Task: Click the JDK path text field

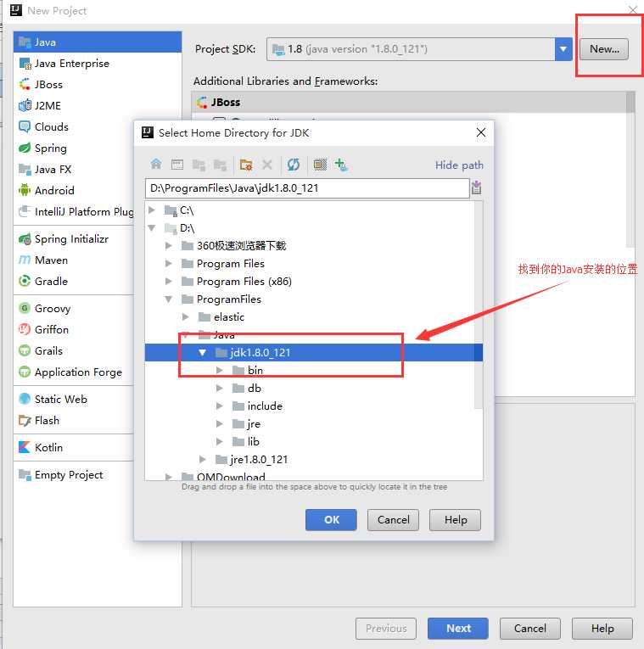Action: click(x=307, y=188)
